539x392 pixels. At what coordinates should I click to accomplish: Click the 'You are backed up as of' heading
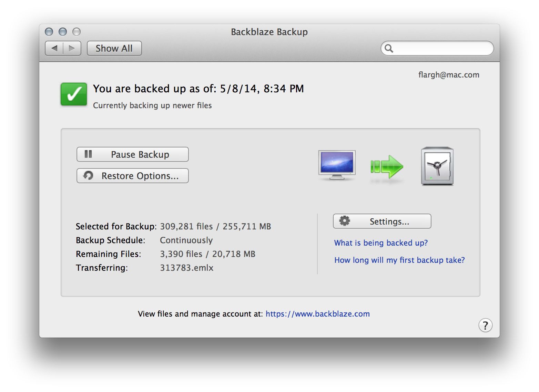point(198,89)
